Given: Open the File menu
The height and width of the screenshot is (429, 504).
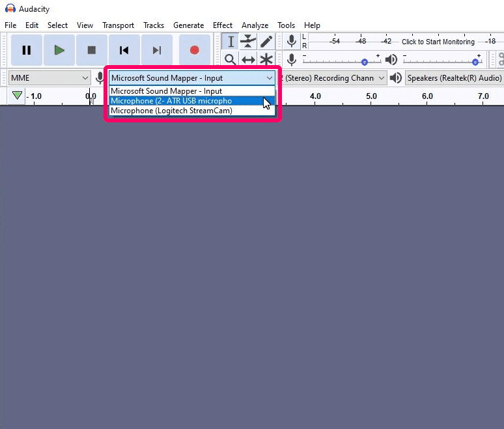Looking at the screenshot, I should pyautogui.click(x=10, y=25).
